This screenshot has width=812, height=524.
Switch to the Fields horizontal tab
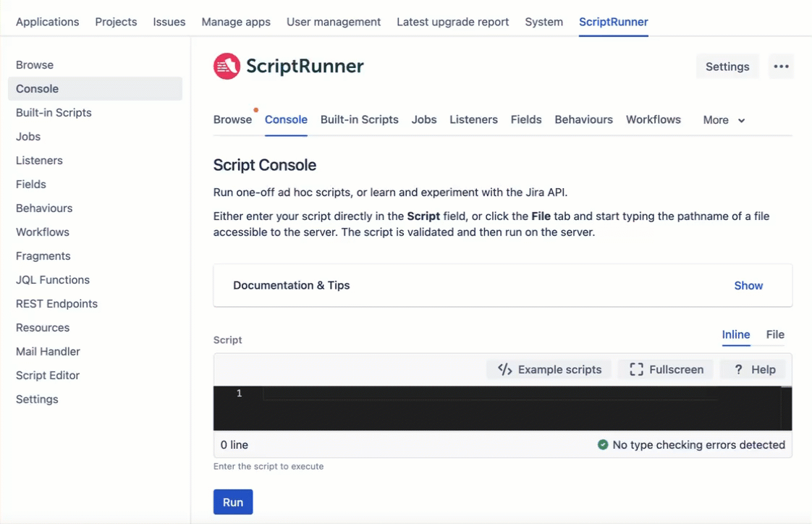tap(525, 119)
